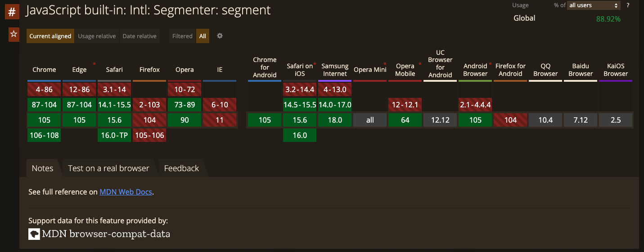Open the MDN Web Docs link

coord(126,192)
